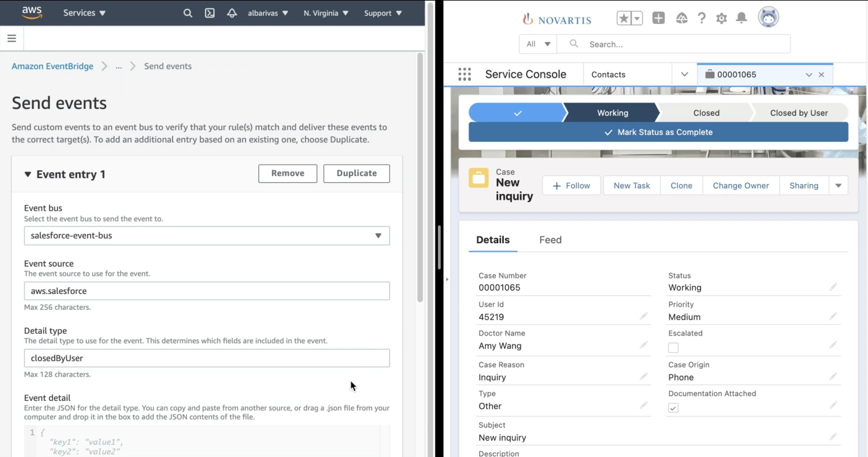
Task: Edit Case Reason field pencil icon
Action: pos(644,376)
